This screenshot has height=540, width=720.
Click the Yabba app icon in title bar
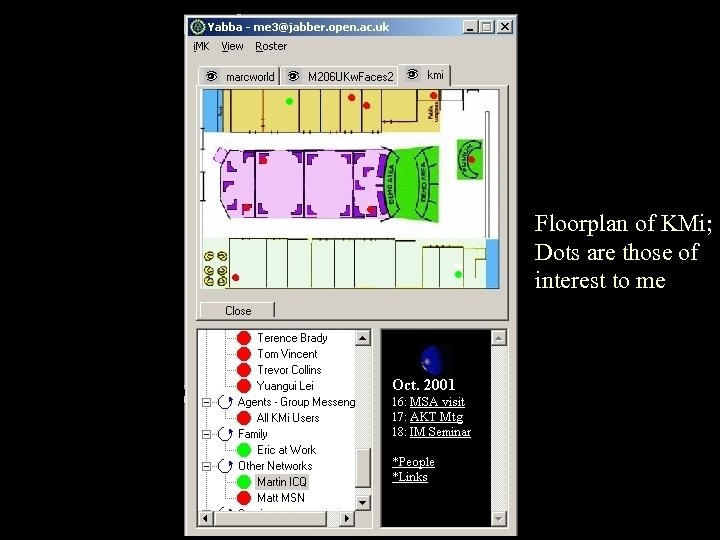point(197,27)
